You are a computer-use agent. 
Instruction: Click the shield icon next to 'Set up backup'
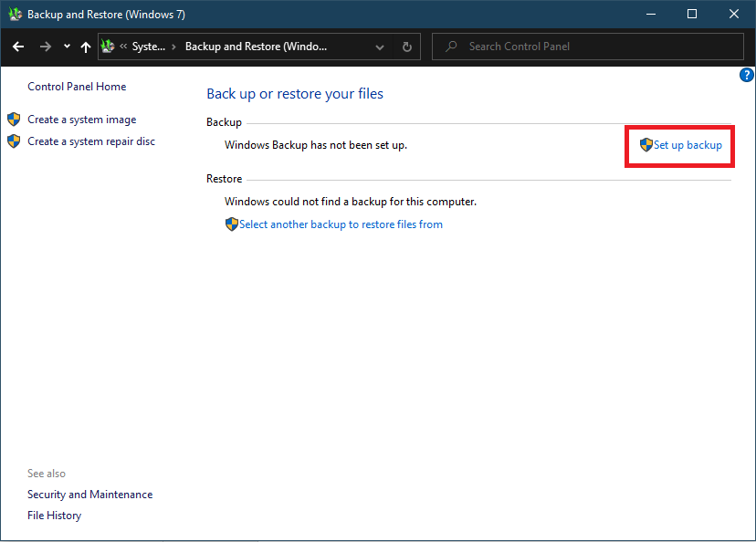pos(646,145)
